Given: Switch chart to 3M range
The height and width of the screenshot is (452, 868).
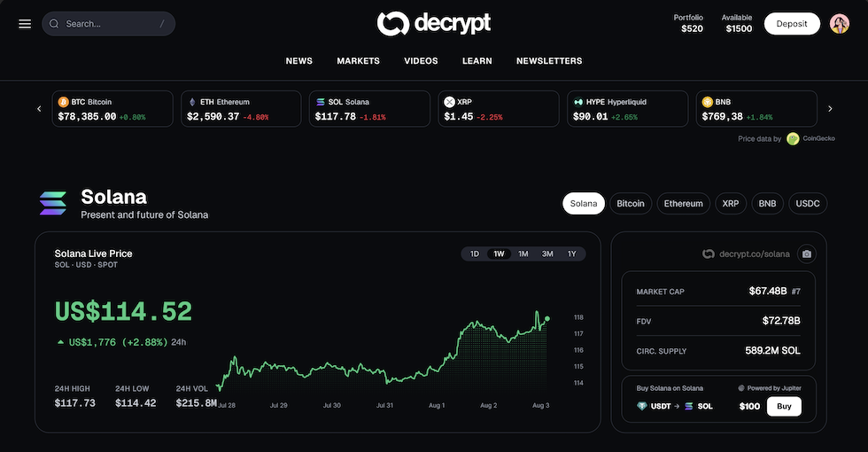Looking at the screenshot, I should click(547, 253).
